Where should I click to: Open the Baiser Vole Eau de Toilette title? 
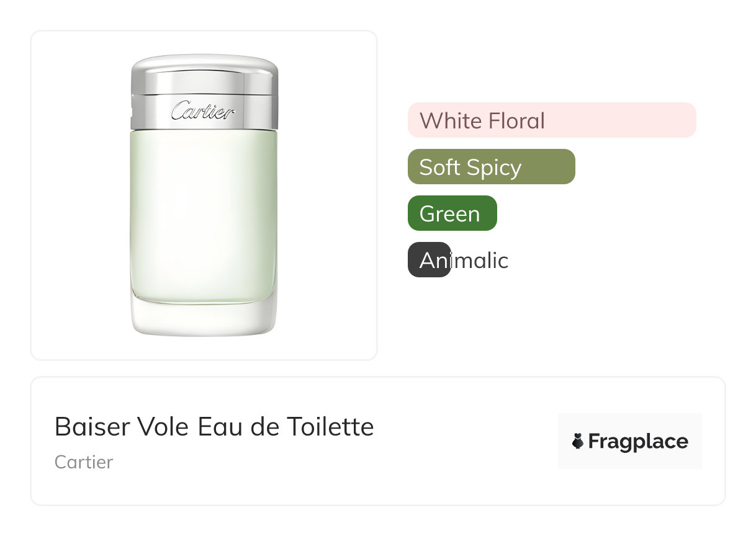tap(214, 427)
